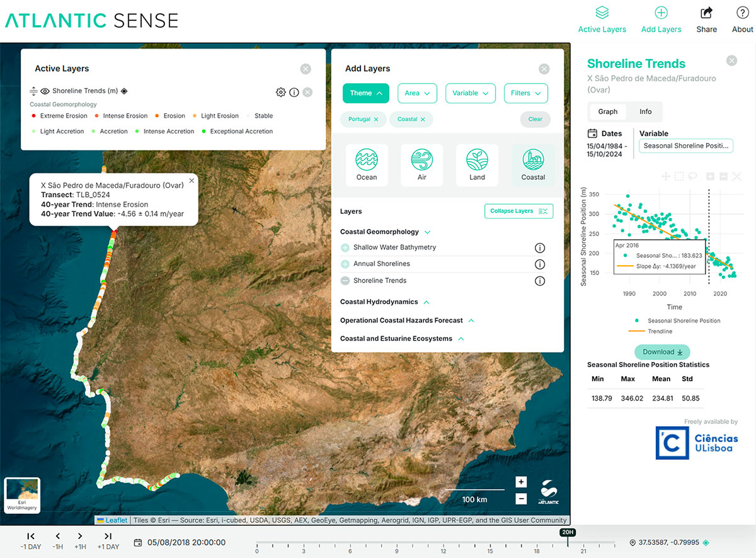
Task: Show info for active Shoreline Trends layer
Action: [x=294, y=92]
